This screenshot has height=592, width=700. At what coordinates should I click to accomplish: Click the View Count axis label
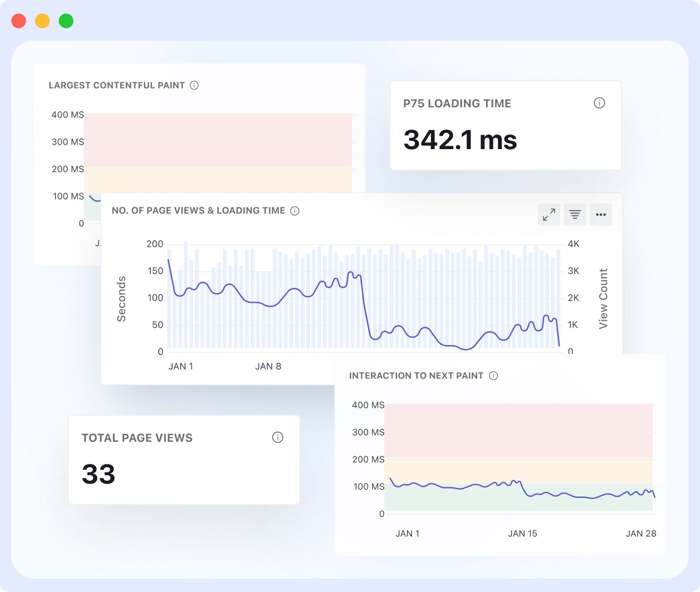click(603, 298)
